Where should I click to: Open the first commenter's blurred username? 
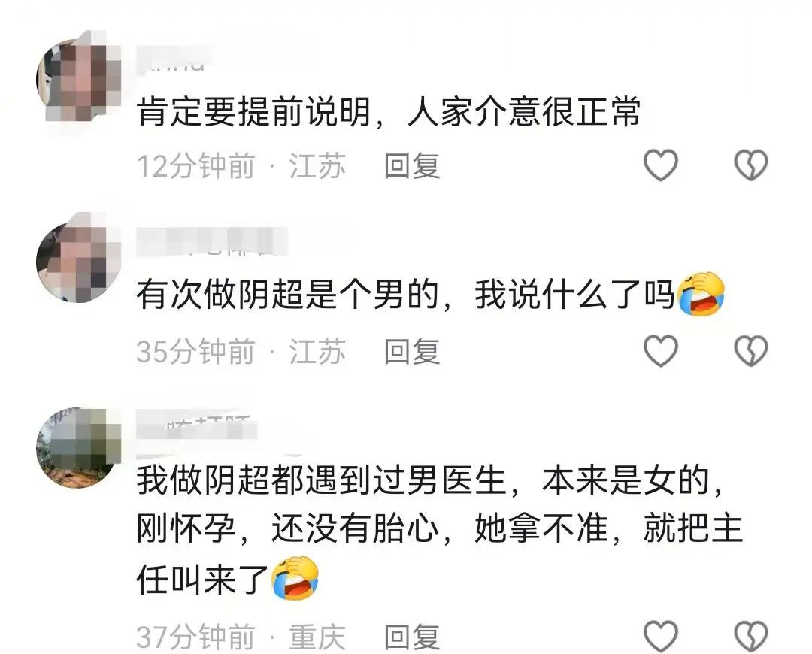pos(173,59)
